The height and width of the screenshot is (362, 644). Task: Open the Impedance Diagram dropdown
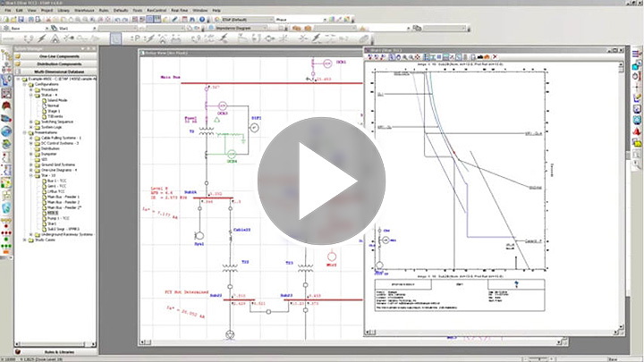(x=241, y=28)
